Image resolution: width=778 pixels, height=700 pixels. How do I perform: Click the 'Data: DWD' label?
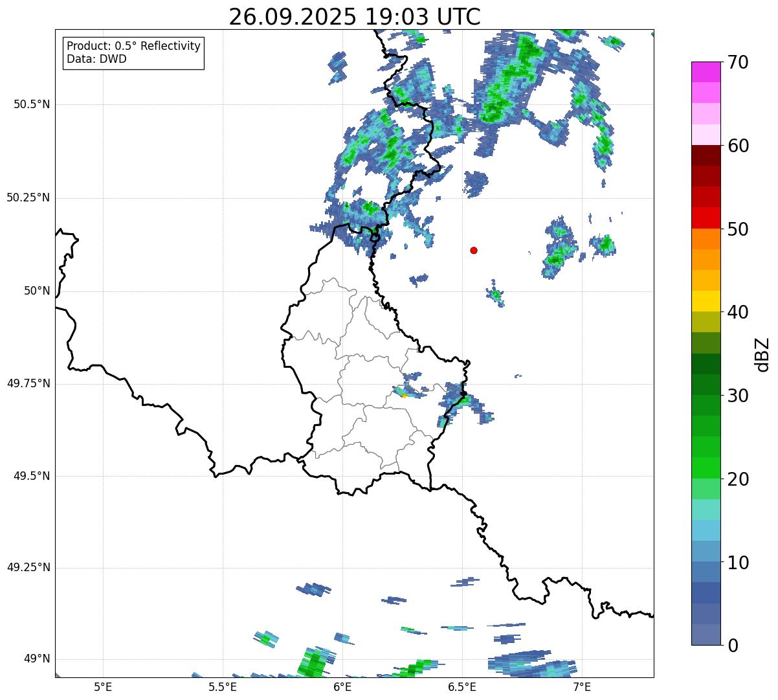click(x=96, y=59)
